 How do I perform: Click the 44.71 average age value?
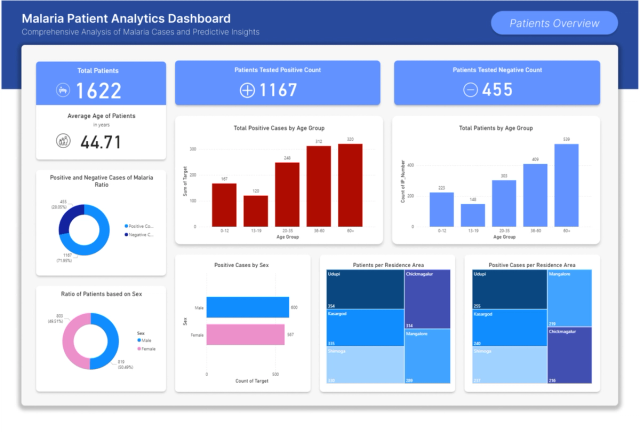click(x=100, y=142)
